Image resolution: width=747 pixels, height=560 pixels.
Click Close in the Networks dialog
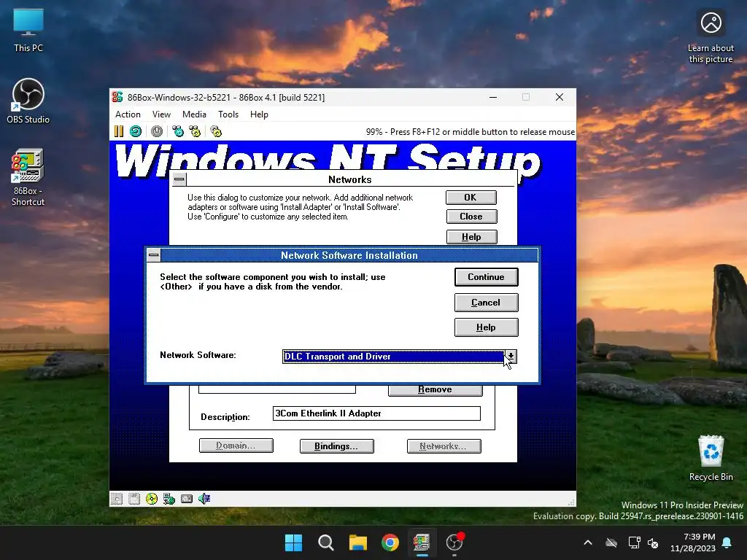coord(472,216)
